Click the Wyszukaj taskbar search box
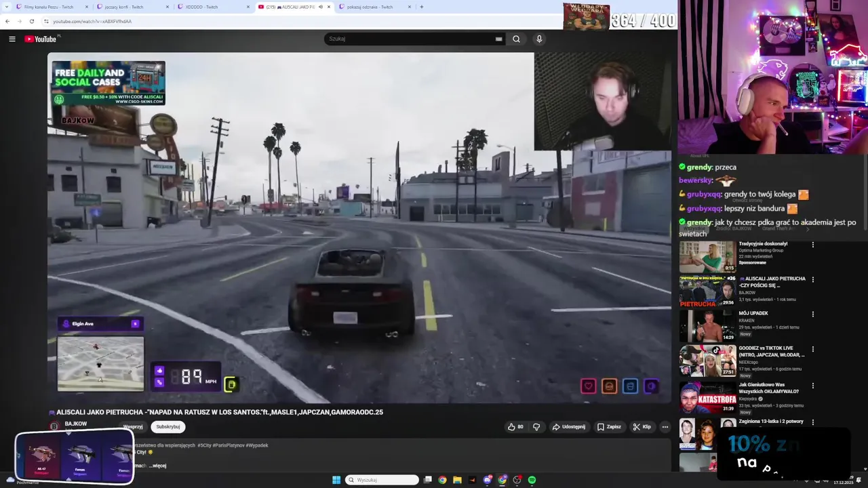The width and height of the screenshot is (868, 488). click(382, 480)
